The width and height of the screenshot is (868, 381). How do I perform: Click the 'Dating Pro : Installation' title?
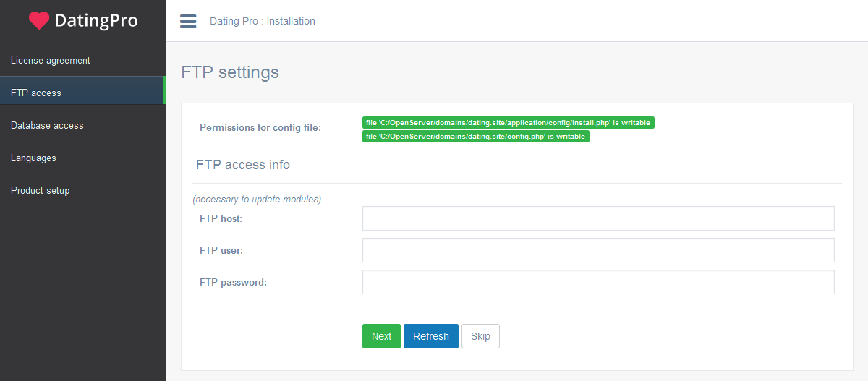[263, 21]
